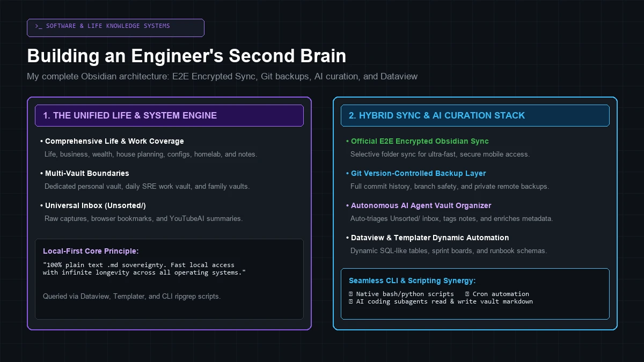This screenshot has height=362, width=644.
Task: Click 'AI coding subagents read & write vault markdown'
Action: pos(441,301)
